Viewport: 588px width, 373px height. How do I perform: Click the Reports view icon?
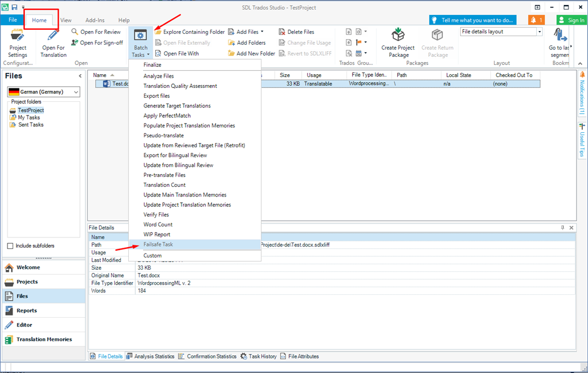click(x=9, y=310)
